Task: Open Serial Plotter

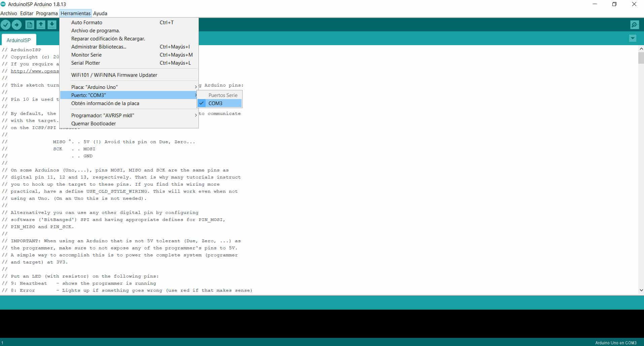Action: click(x=129, y=63)
